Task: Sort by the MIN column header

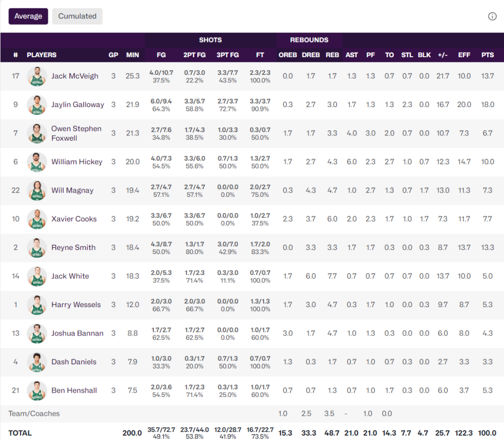Action: (132, 55)
